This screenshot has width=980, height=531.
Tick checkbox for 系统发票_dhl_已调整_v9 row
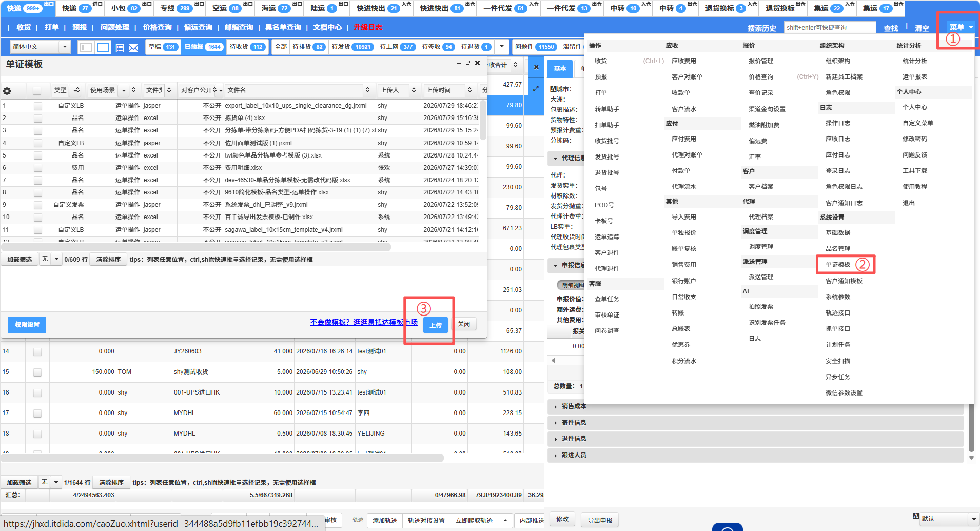click(x=37, y=205)
